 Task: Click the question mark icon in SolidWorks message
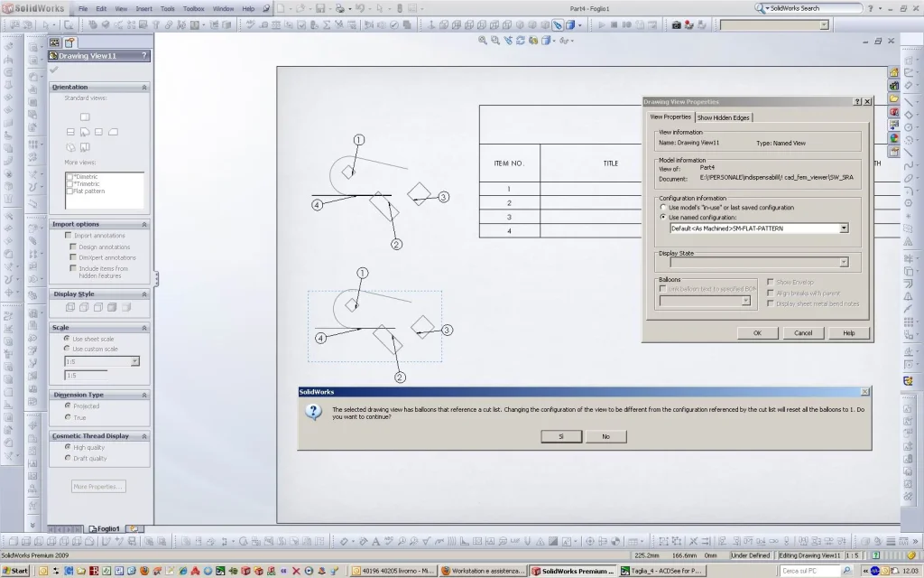tap(313, 412)
